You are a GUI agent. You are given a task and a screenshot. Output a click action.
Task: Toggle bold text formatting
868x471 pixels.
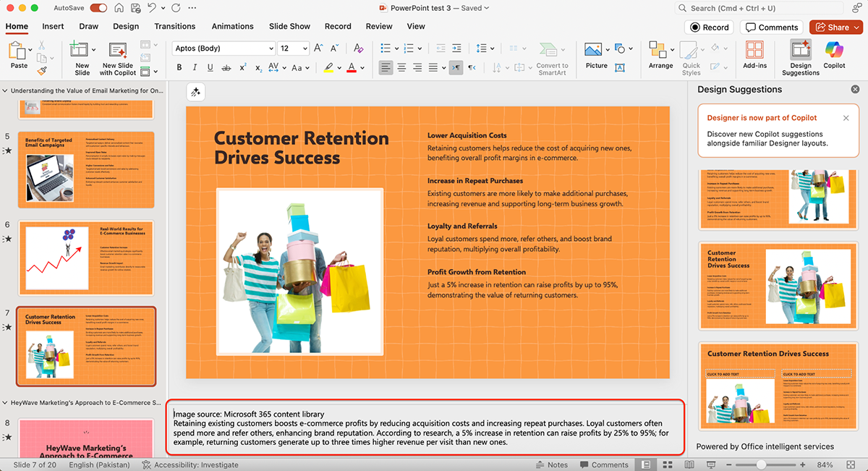tap(179, 67)
